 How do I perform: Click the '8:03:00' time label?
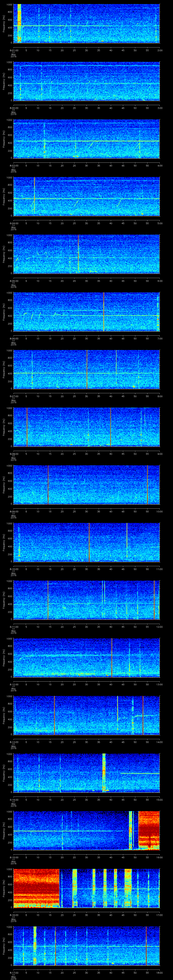pos(14,166)
